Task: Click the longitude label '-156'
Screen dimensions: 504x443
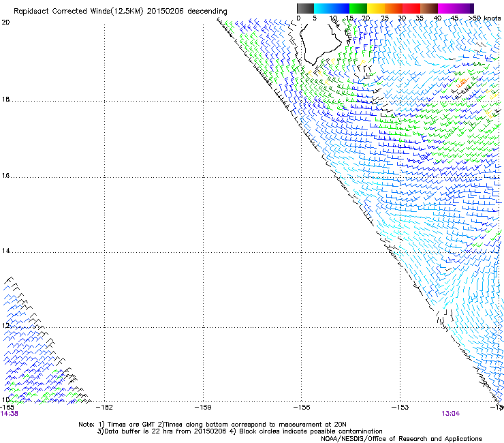Action: click(302, 408)
